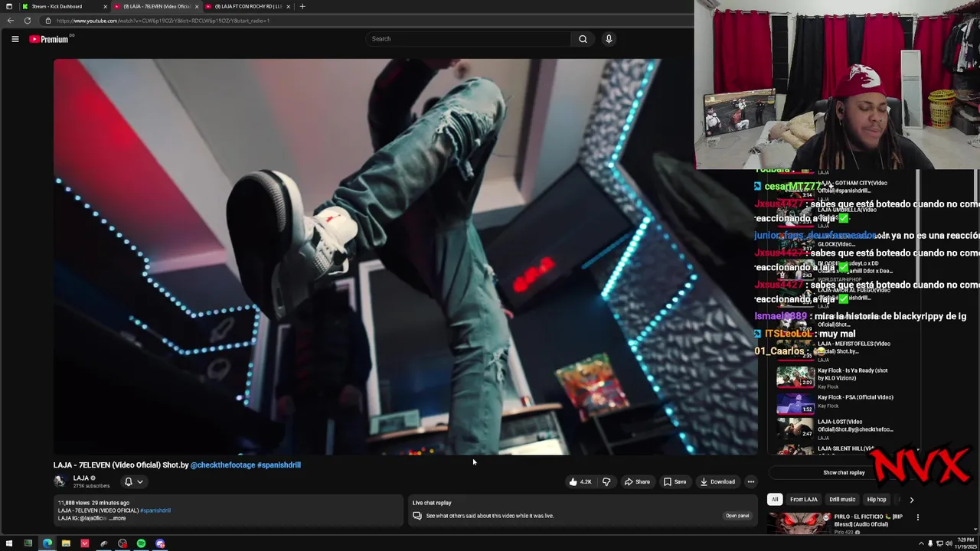Open LAJA-LOST video thumbnail
Viewport: 980px width, 551px height.
795,428
